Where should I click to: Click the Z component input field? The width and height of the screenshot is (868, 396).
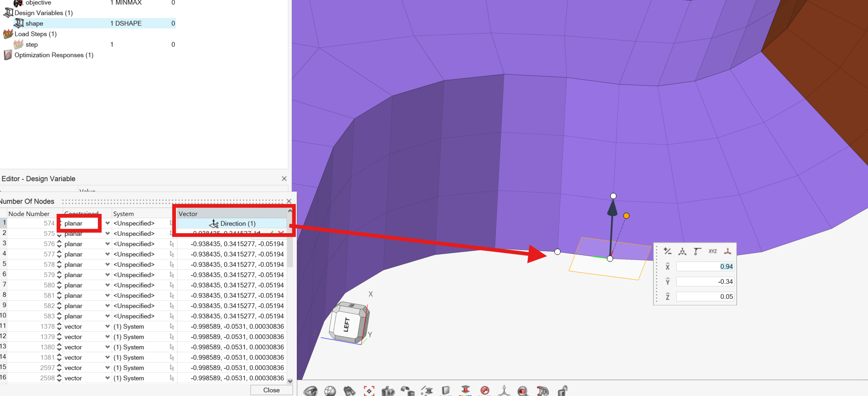pos(705,296)
